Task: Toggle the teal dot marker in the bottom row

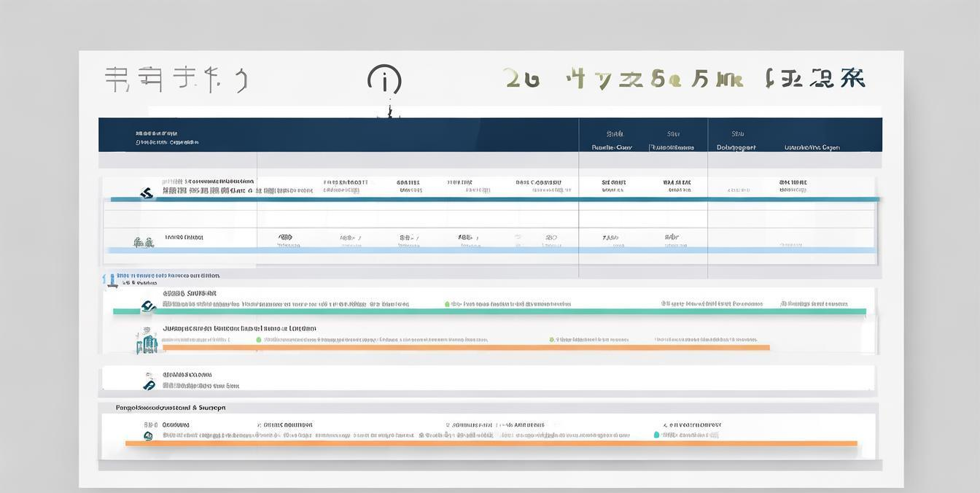Action: [656, 435]
